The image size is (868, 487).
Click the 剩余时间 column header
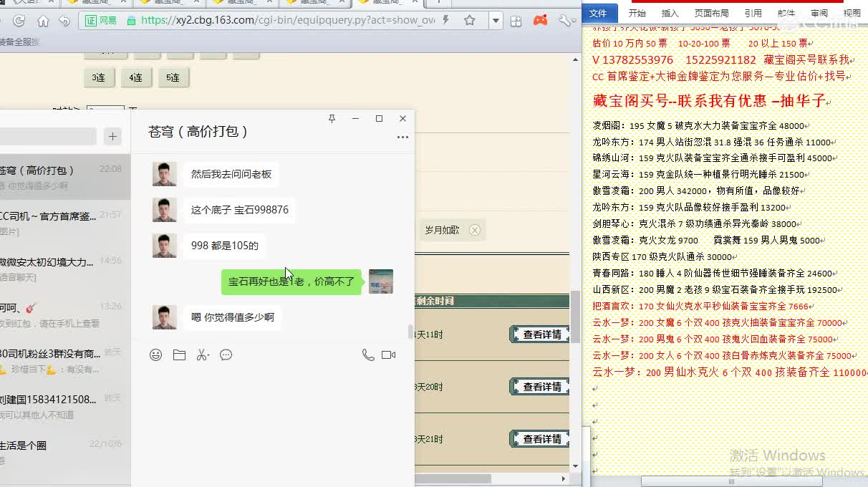tap(435, 301)
